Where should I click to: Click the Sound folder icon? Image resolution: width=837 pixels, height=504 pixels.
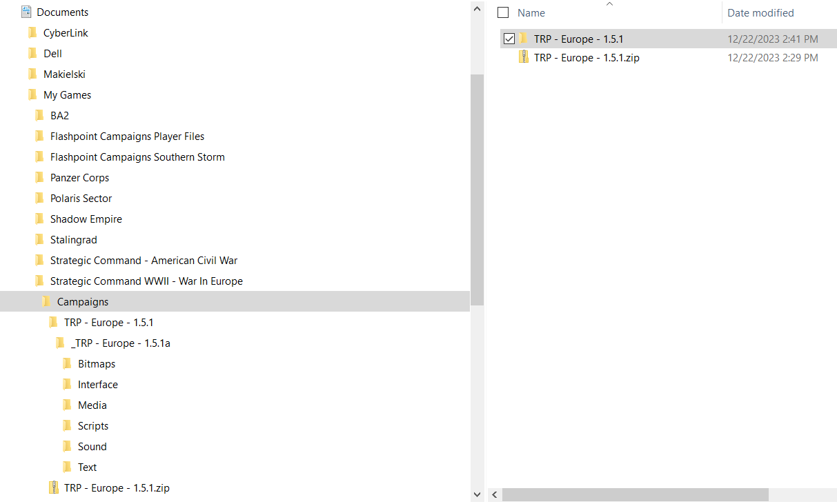click(x=67, y=446)
